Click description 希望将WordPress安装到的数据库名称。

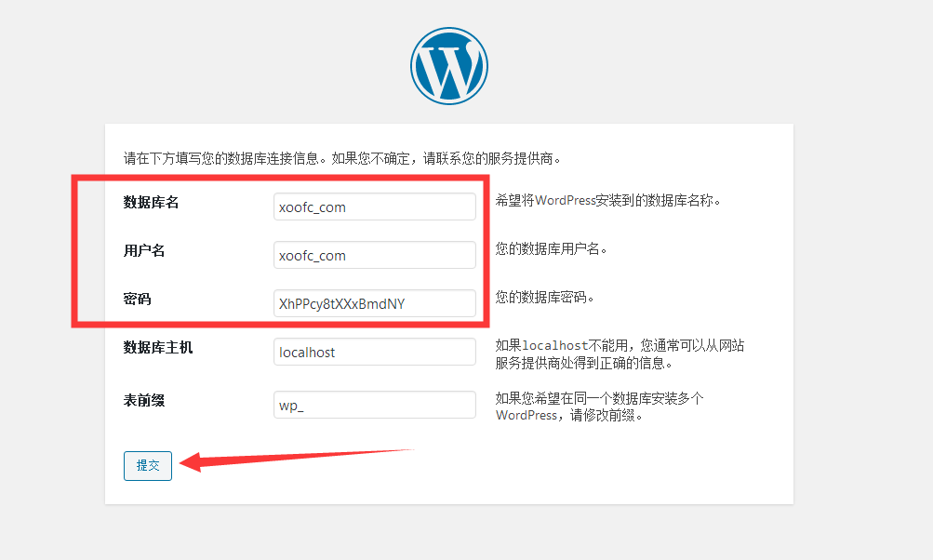pyautogui.click(x=608, y=201)
